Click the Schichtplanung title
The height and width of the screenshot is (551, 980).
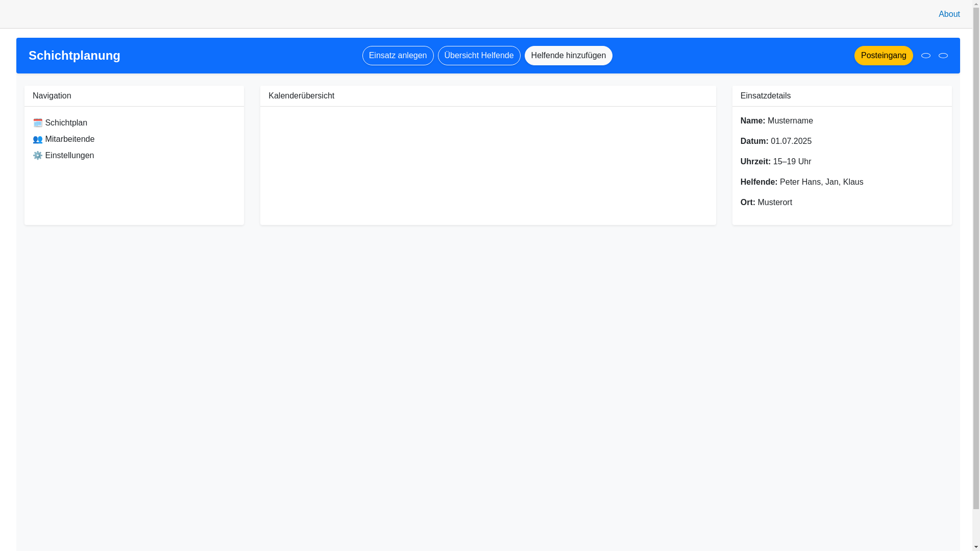click(x=75, y=56)
